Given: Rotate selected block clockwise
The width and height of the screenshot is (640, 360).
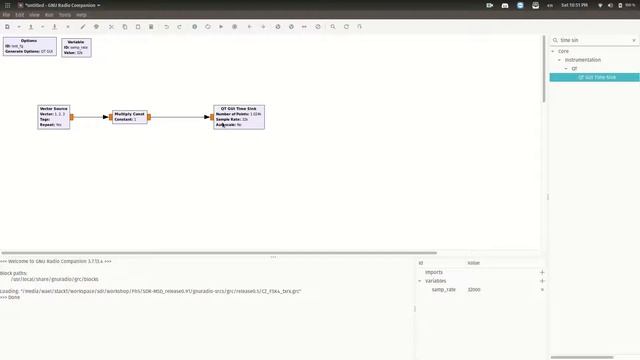Looking at the screenshot, I should 263,27.
